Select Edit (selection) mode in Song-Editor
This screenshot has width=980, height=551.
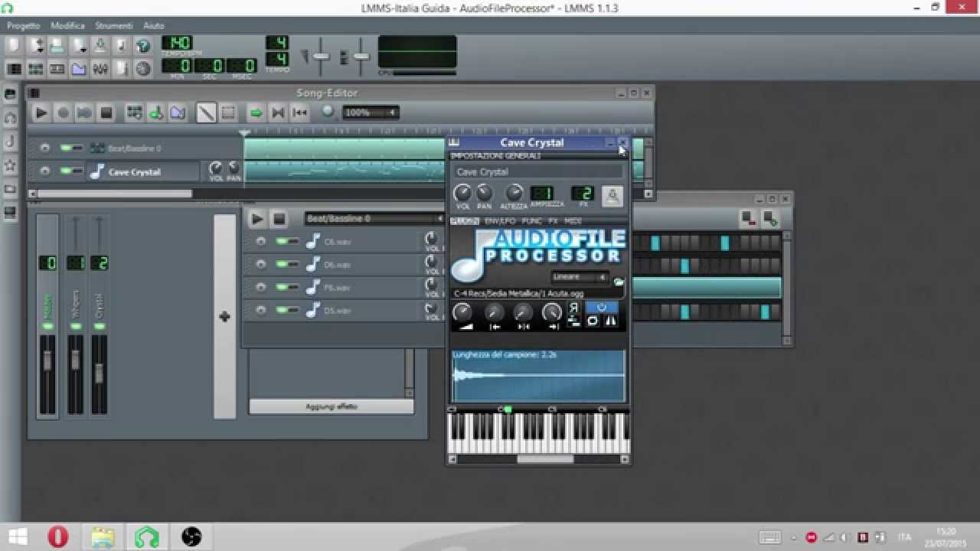[x=228, y=112]
